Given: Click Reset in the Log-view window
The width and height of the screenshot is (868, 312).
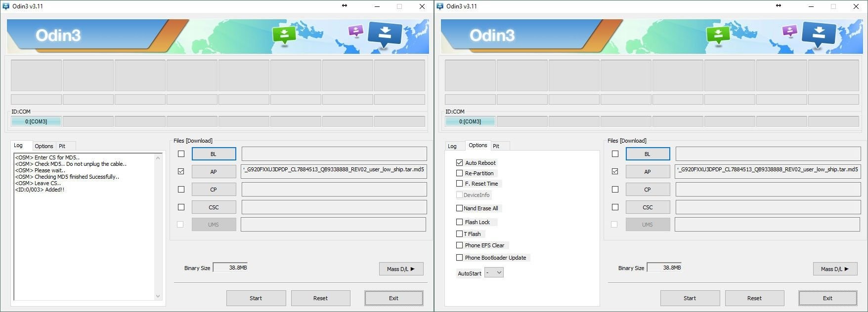Looking at the screenshot, I should tap(320, 298).
